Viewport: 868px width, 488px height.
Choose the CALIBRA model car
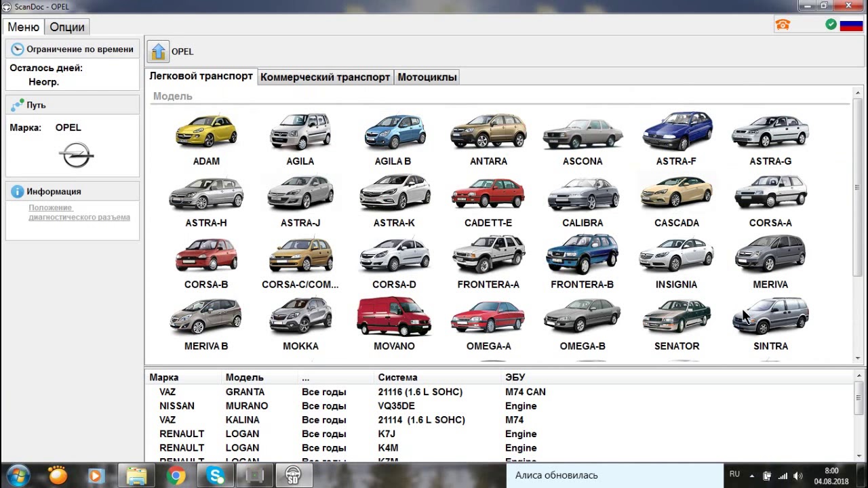[x=583, y=193]
